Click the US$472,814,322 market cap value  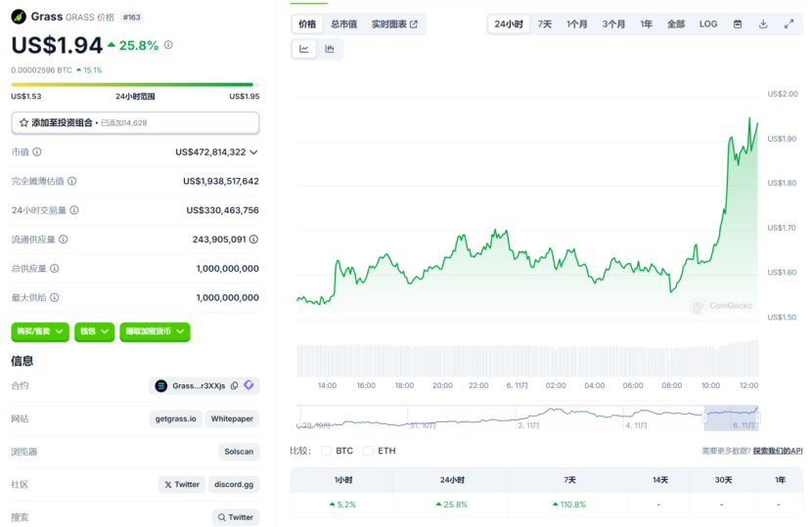(210, 153)
